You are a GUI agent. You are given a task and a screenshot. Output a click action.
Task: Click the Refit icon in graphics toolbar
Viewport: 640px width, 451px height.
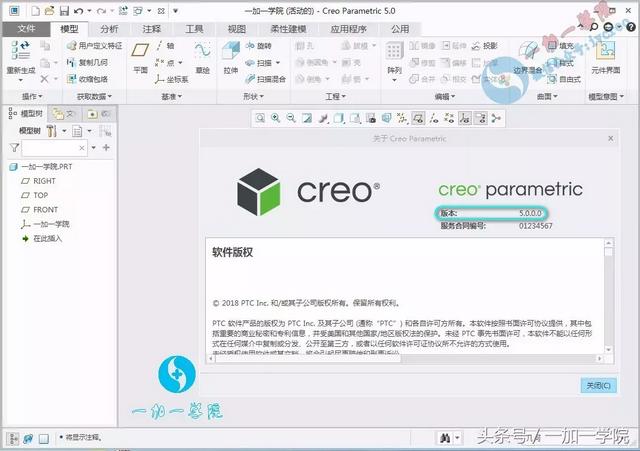coord(260,118)
